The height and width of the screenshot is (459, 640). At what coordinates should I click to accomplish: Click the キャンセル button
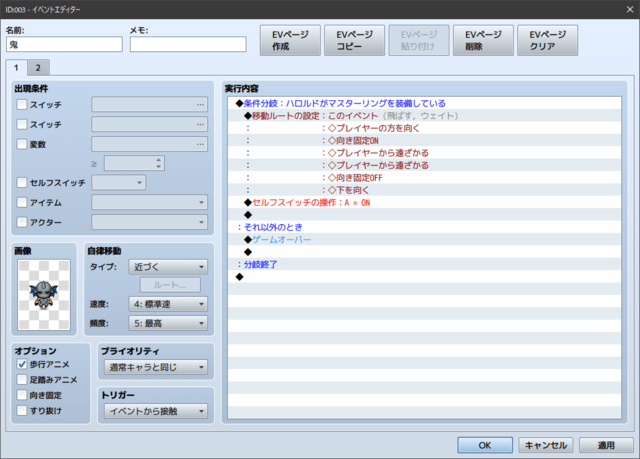point(546,445)
